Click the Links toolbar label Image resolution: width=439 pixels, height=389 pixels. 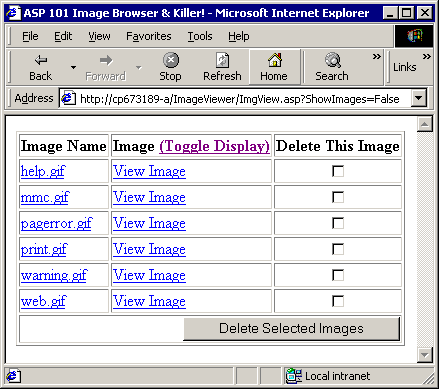click(405, 67)
